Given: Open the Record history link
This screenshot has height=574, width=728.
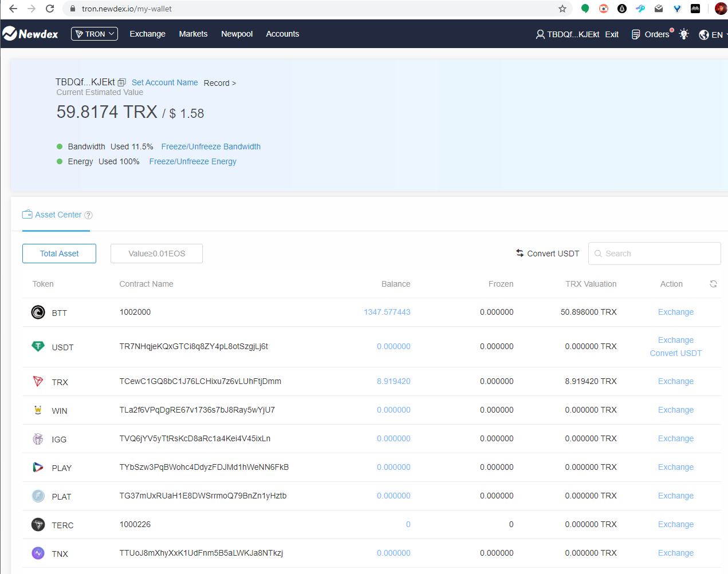Looking at the screenshot, I should click(x=220, y=83).
